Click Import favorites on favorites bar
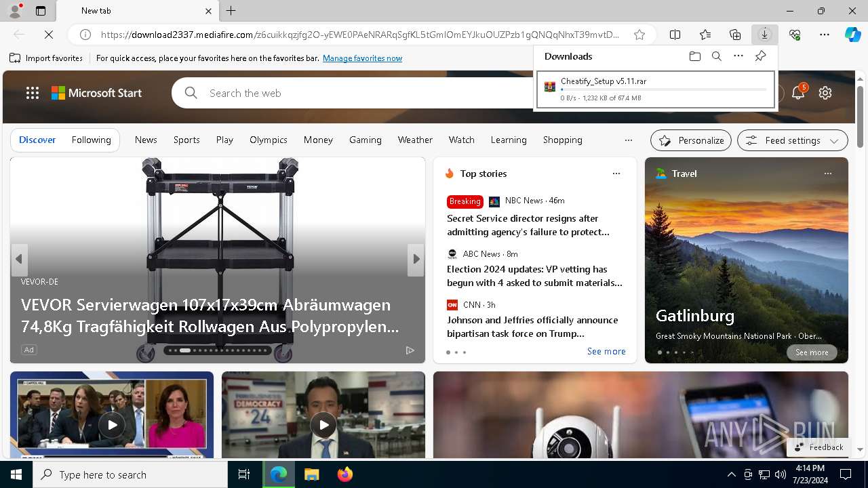The width and height of the screenshot is (868, 488). (x=46, y=58)
